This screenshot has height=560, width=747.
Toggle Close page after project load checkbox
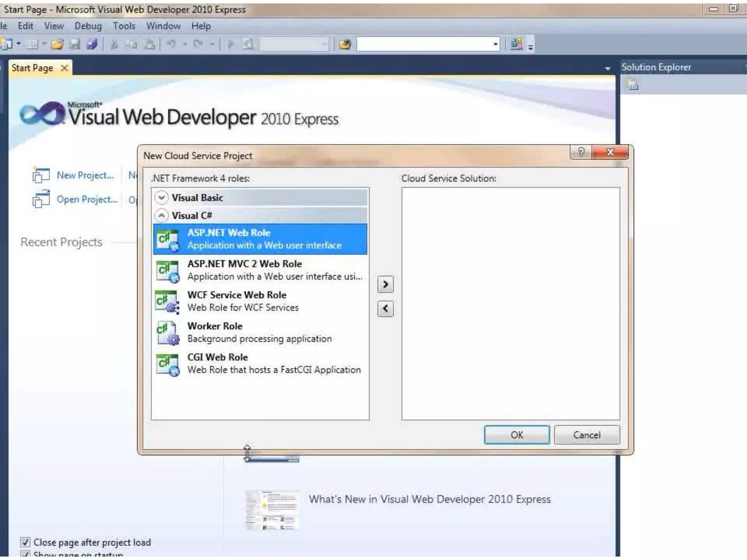click(x=25, y=542)
